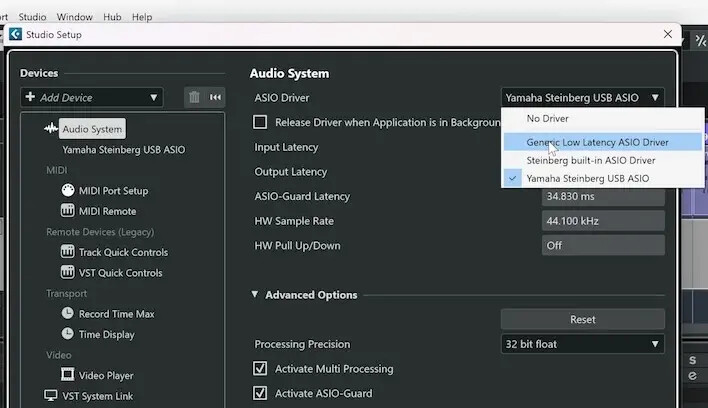708x408 pixels.
Task: Click the MIDI Remote keyboard icon
Action: (x=68, y=211)
